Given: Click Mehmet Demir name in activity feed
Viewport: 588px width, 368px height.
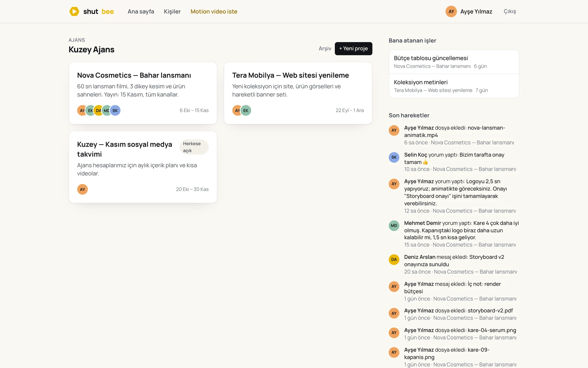Looking at the screenshot, I should pos(422,223).
